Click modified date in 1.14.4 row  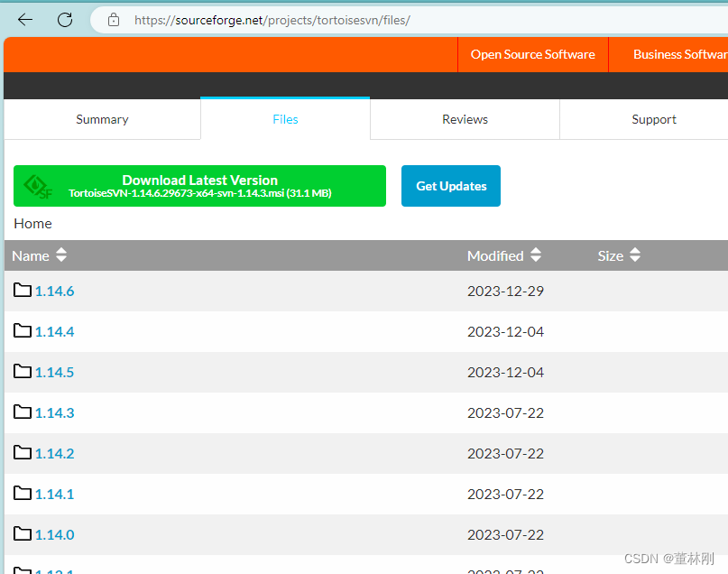click(x=505, y=331)
